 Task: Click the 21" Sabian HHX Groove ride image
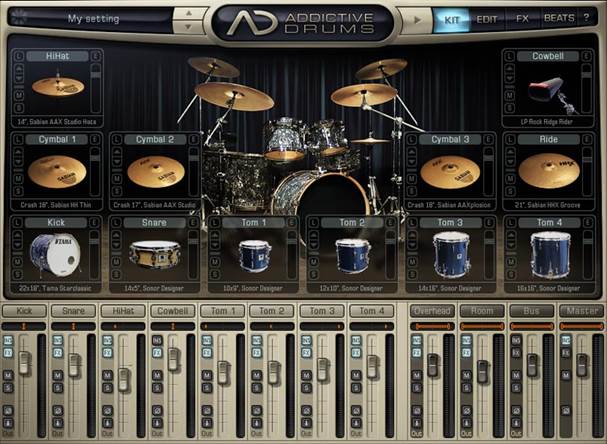click(549, 171)
